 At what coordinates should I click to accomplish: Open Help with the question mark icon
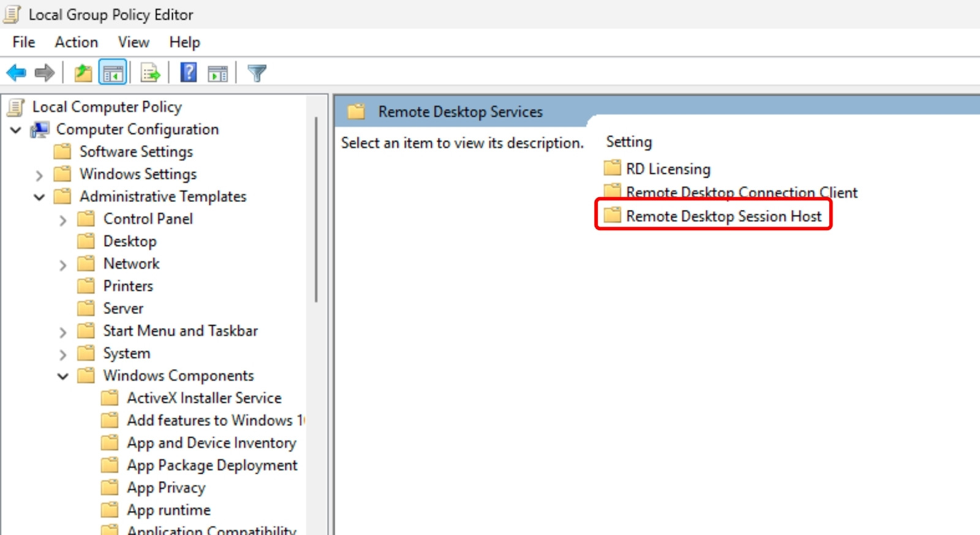tap(189, 73)
